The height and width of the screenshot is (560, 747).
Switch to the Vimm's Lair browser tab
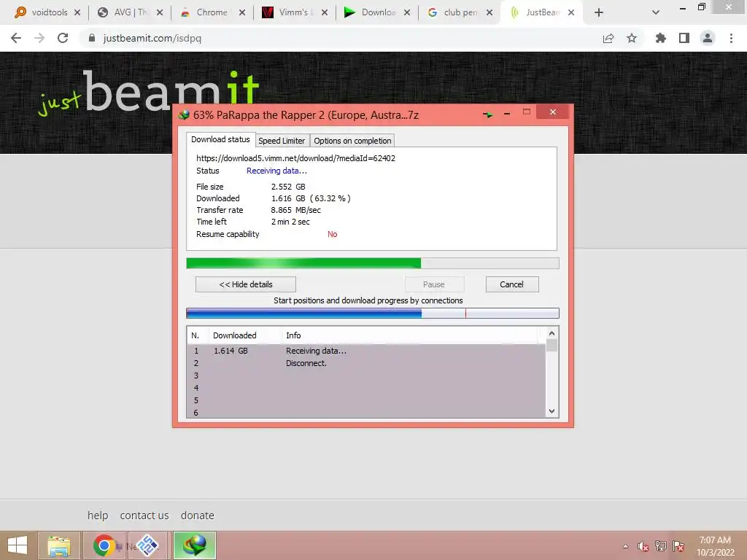pyautogui.click(x=295, y=12)
